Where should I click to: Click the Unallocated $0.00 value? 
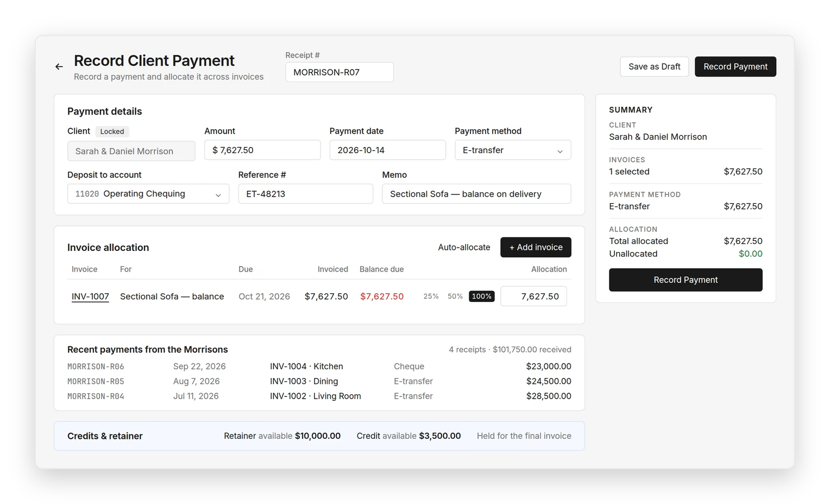750,254
